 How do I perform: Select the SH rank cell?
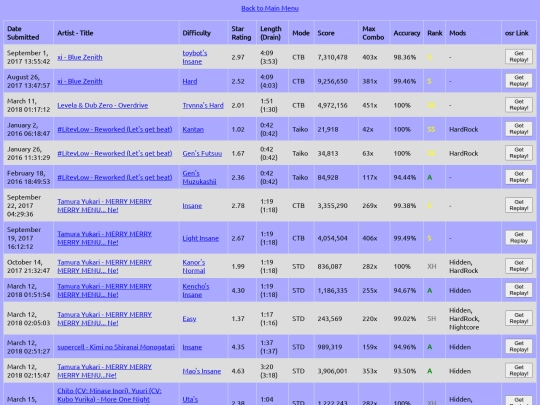point(435,319)
